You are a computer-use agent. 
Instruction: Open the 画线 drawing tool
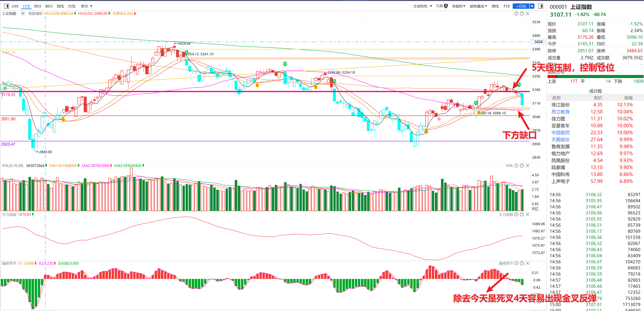[x=495, y=6]
